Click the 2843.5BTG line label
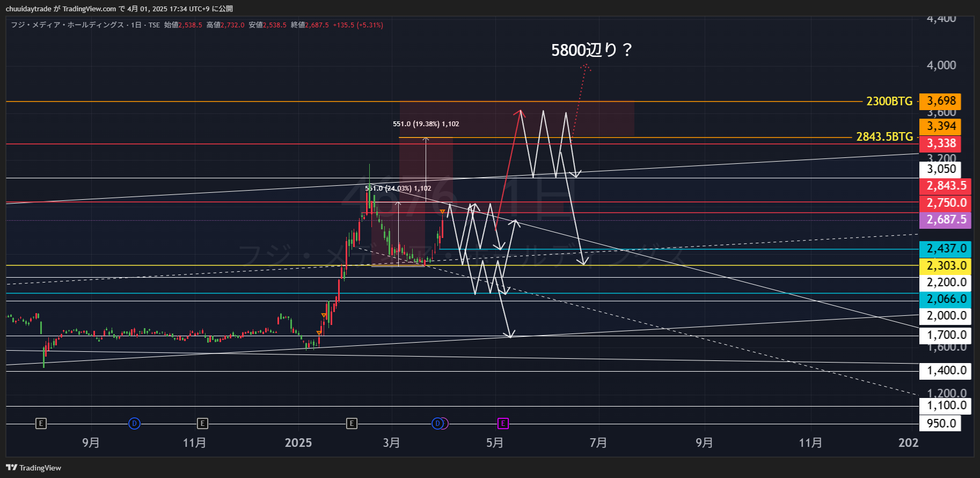 point(884,137)
